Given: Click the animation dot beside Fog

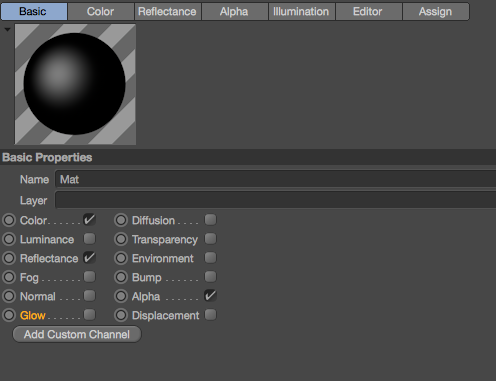Looking at the screenshot, I should (9, 277).
